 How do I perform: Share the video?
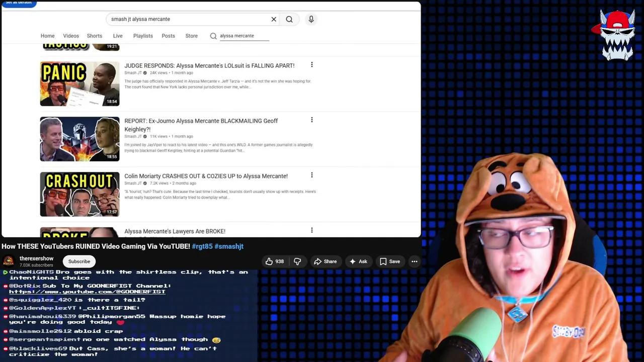tap(325, 261)
